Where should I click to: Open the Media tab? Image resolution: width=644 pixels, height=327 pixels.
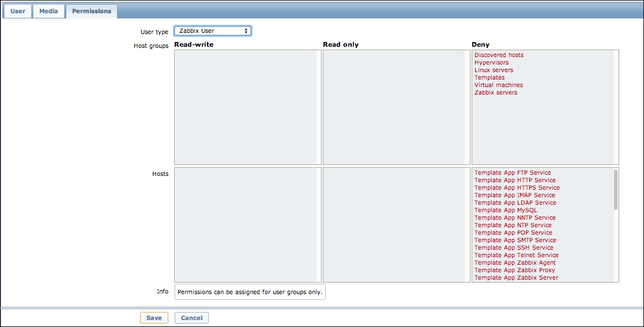[x=48, y=11]
